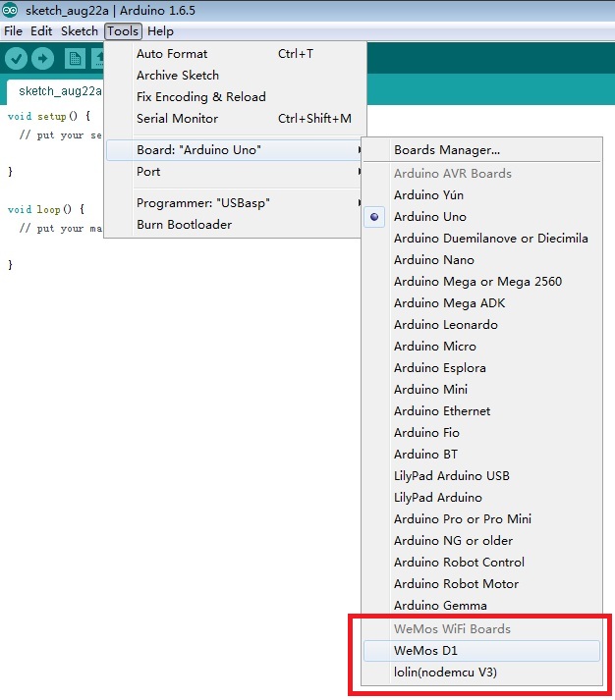Viewport: 615px width, 700px height.
Task: Choose the LilyPad Arduino entry
Action: 481,498
